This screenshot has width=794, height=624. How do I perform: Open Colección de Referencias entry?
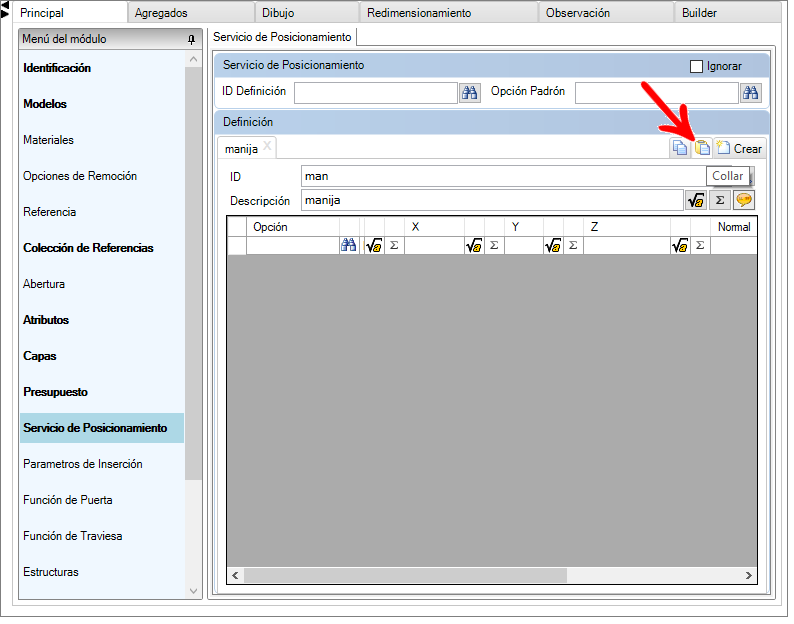coord(88,248)
